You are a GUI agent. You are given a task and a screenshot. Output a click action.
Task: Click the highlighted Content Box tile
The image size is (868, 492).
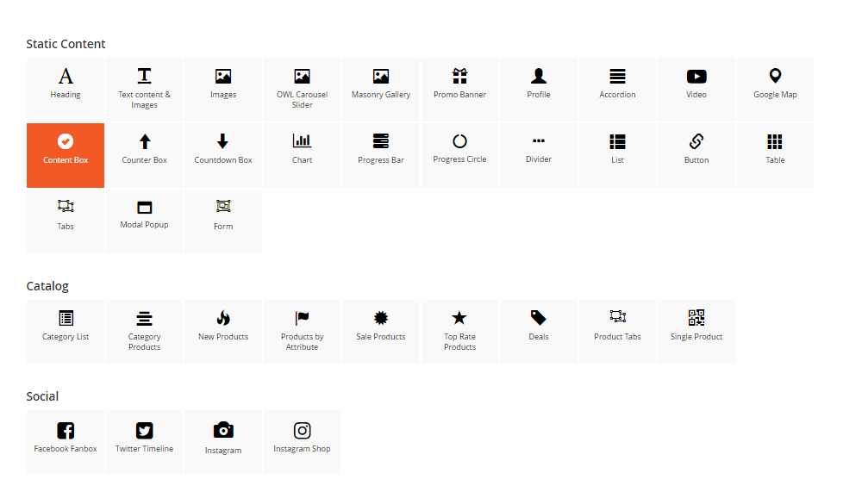[66, 155]
